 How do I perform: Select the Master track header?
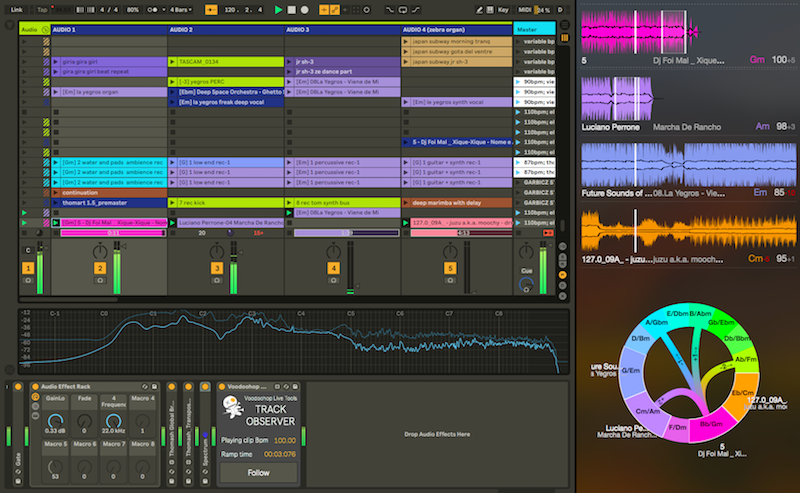click(x=534, y=30)
